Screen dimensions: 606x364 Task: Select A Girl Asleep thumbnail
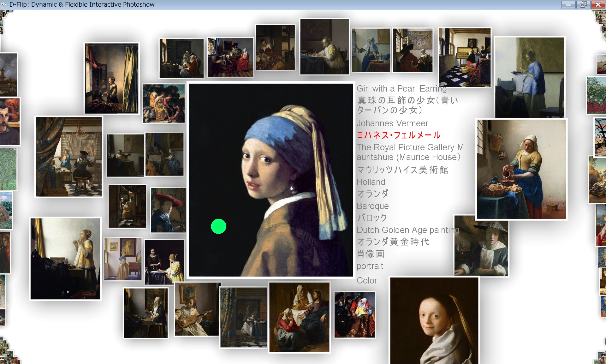[275, 47]
